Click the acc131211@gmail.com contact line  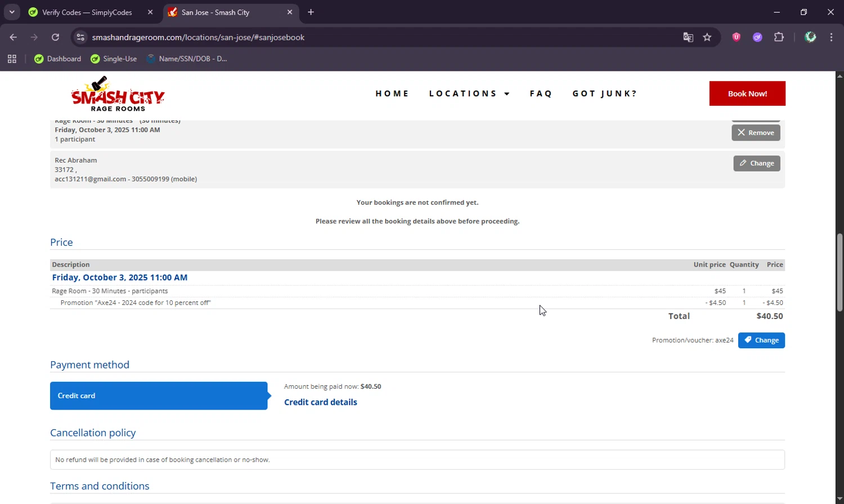pyautogui.click(x=125, y=179)
